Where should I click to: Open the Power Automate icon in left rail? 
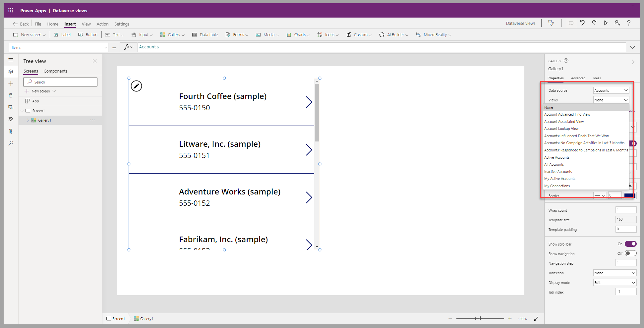(11, 119)
